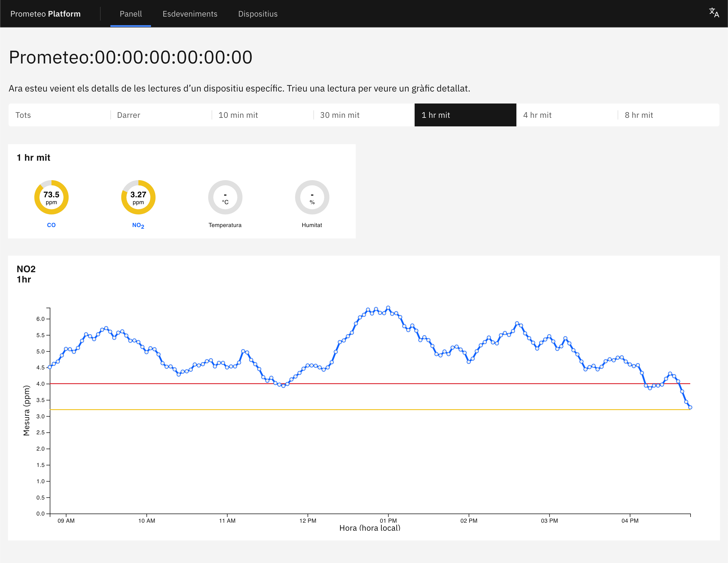Click the device title Prometeo:00:00:00:00:00:00
The height and width of the screenshot is (563, 728).
point(130,57)
